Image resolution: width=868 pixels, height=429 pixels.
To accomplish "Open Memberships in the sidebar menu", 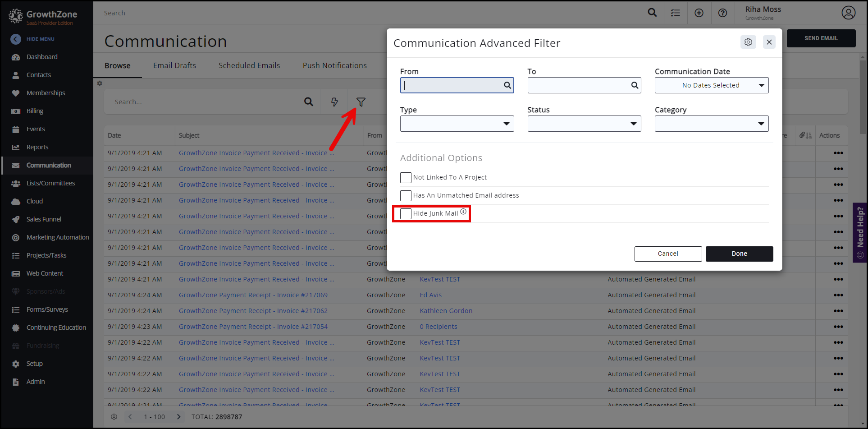I will (x=46, y=93).
